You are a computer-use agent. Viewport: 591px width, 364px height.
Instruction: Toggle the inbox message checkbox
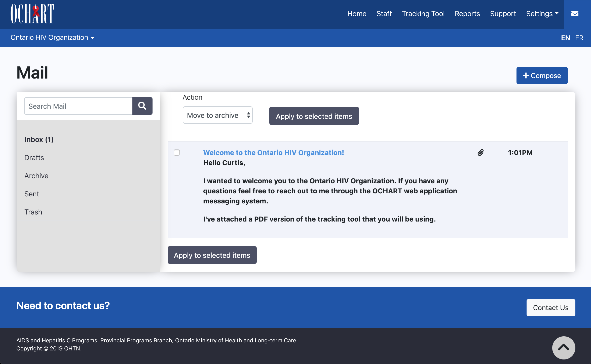pyautogui.click(x=176, y=153)
